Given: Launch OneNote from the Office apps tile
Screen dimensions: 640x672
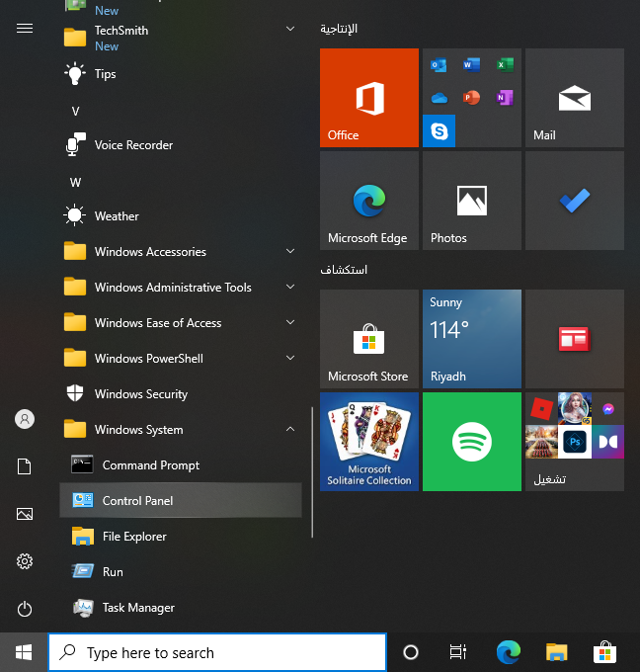Looking at the screenshot, I should [x=505, y=98].
